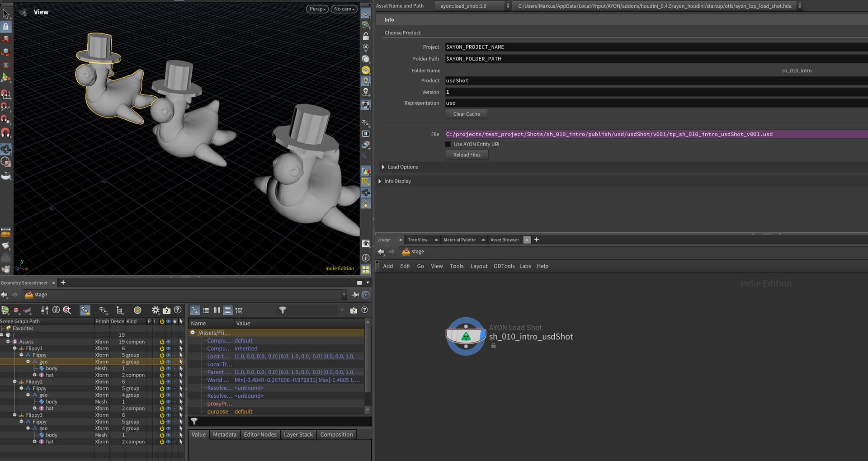Toggle tree view mode in attribute panel

coord(195,310)
